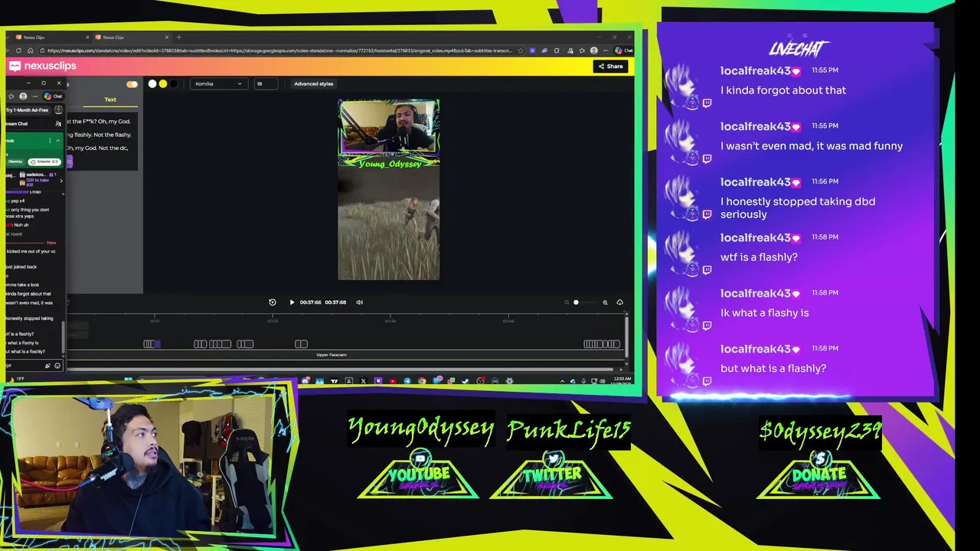980x551 pixels.
Task: Click Try 1-Month Ad-Free button
Action: click(29, 110)
